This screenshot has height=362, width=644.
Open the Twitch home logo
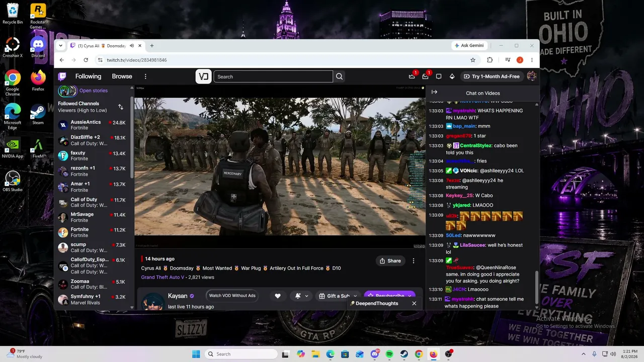pyautogui.click(x=62, y=76)
